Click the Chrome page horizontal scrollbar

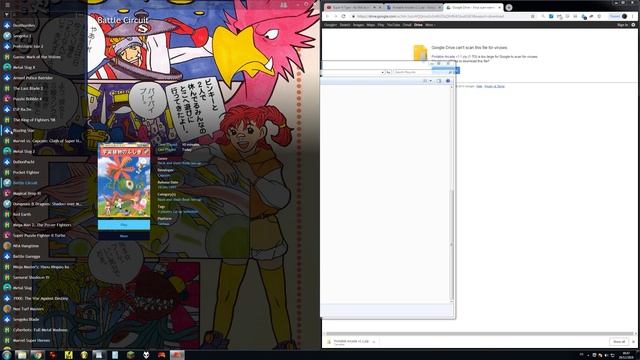[480, 333]
